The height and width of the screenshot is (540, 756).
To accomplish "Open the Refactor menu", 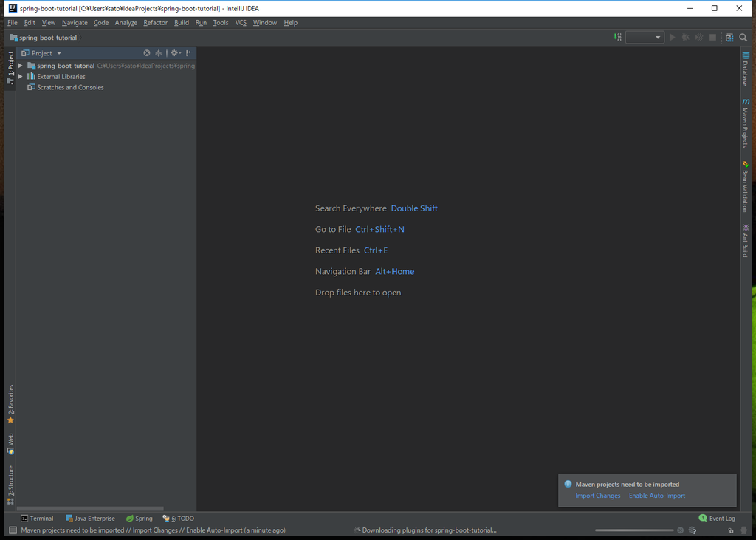I will [x=155, y=23].
